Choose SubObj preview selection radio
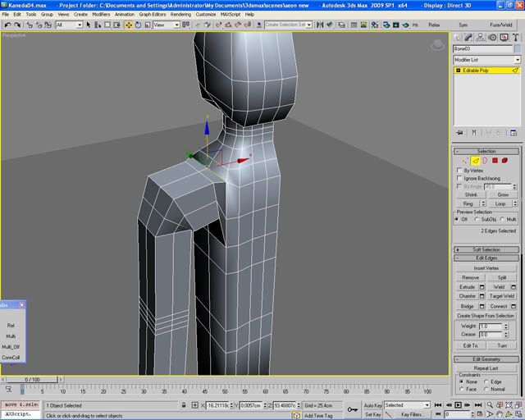 pyautogui.click(x=478, y=219)
